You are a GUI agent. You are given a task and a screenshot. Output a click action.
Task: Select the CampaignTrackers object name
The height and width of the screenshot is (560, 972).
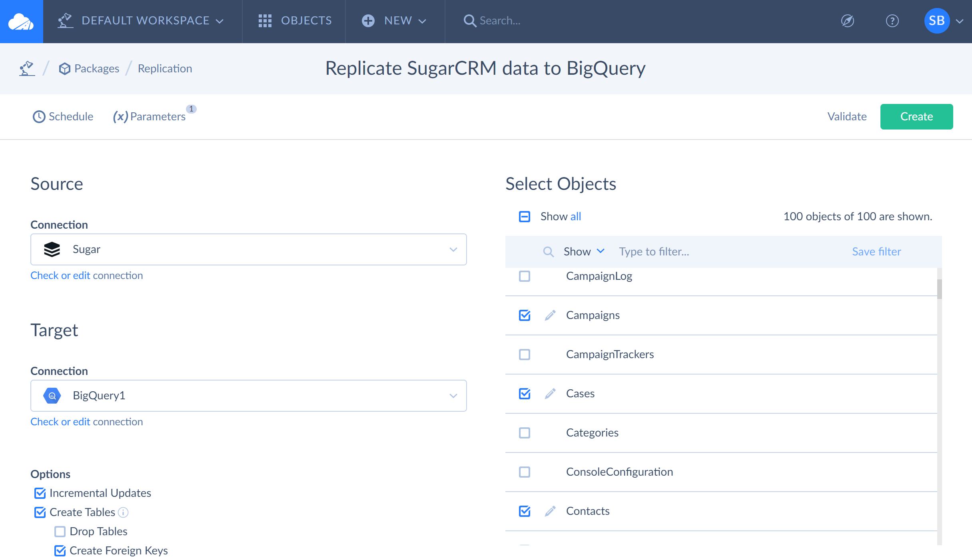(x=610, y=355)
